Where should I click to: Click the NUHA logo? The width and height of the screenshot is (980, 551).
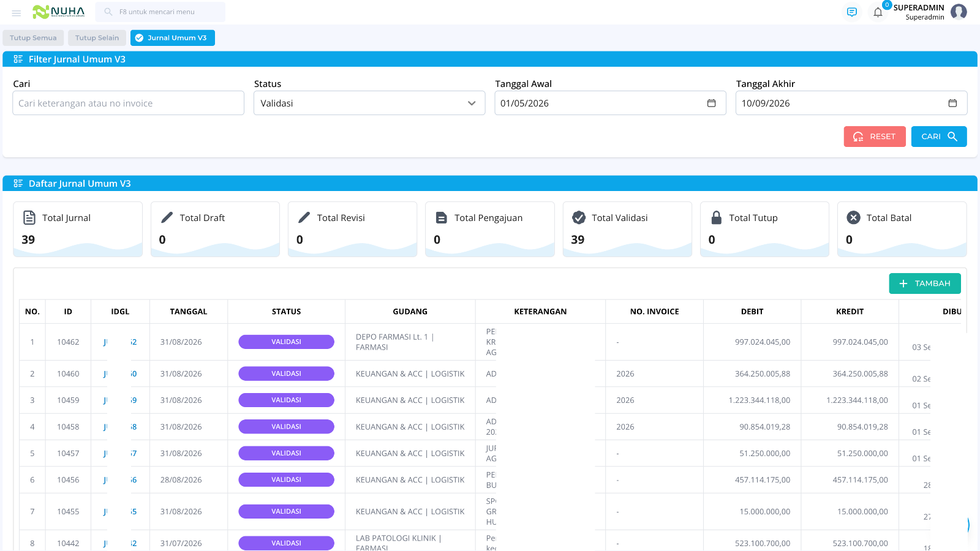(x=59, y=12)
